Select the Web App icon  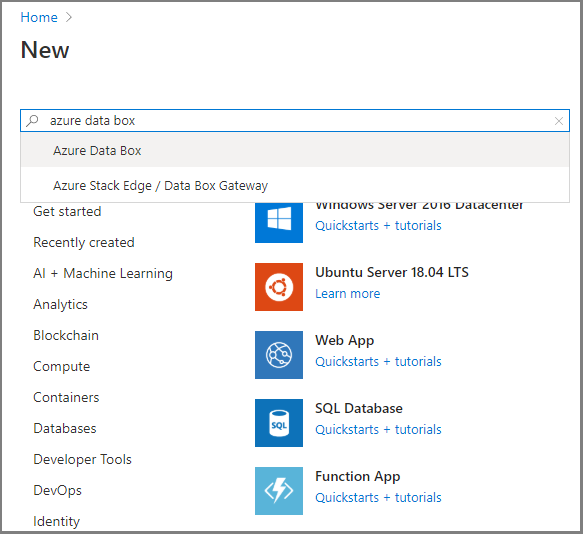tap(279, 355)
